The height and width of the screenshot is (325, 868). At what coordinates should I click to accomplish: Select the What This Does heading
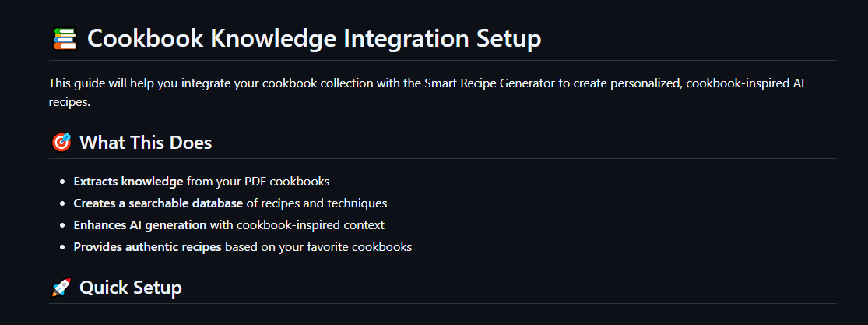[146, 143]
